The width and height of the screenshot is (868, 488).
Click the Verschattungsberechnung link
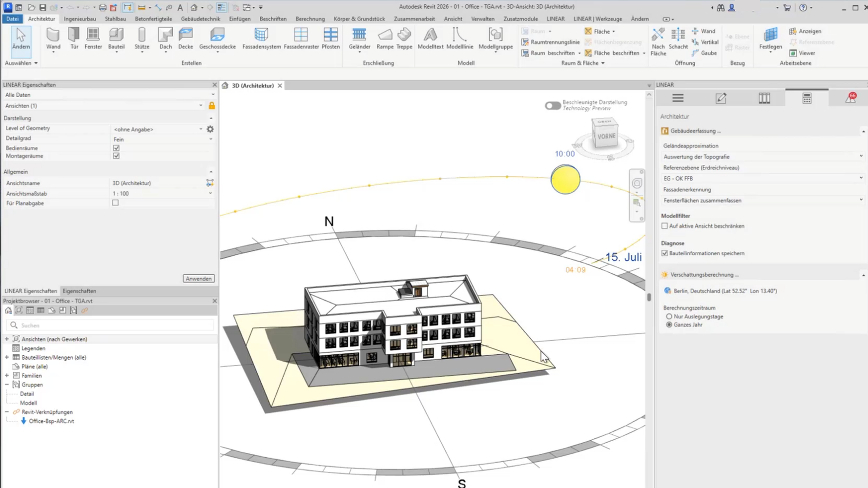pos(704,275)
